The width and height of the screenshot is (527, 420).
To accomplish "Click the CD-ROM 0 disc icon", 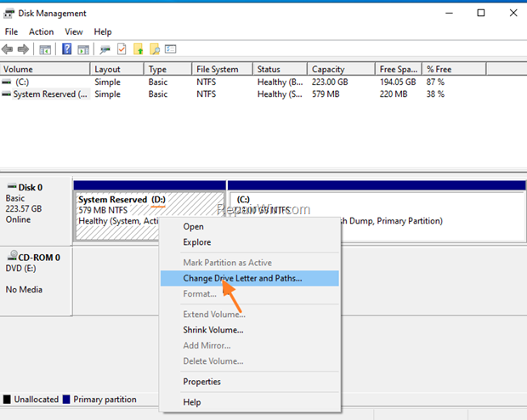I will tap(12, 255).
